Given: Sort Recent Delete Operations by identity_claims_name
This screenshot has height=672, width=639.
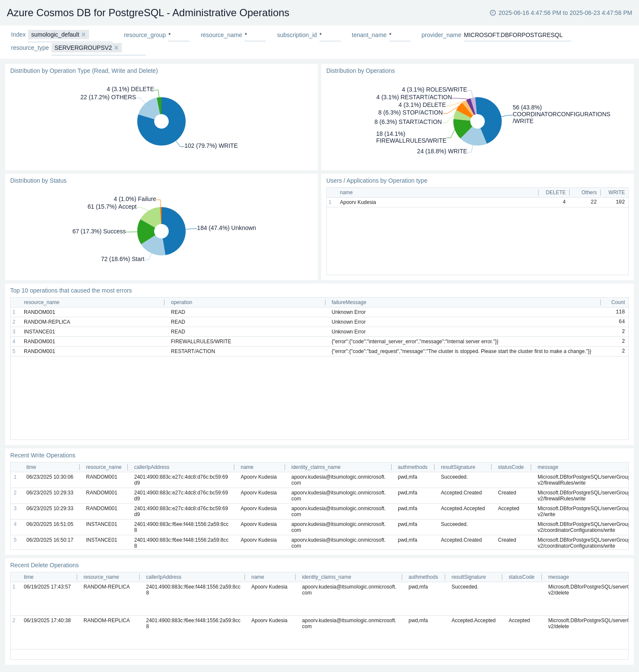Looking at the screenshot, I should pos(326,577).
